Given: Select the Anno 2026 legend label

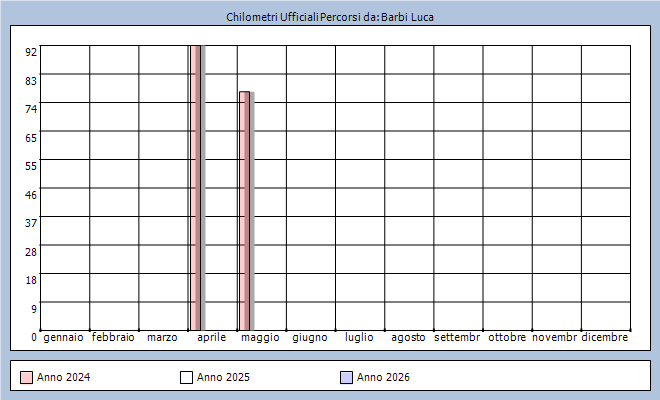Looking at the screenshot, I should pos(383,377).
